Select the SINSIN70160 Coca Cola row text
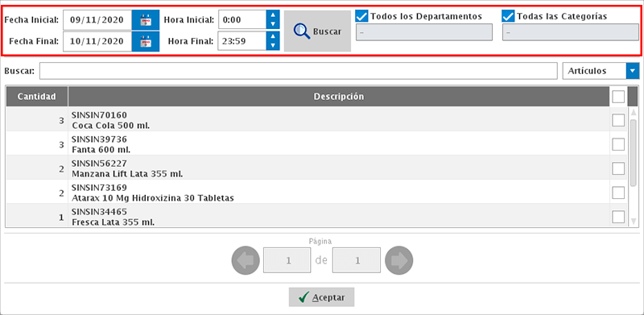Screen dimensions: 644x315 click(x=111, y=120)
